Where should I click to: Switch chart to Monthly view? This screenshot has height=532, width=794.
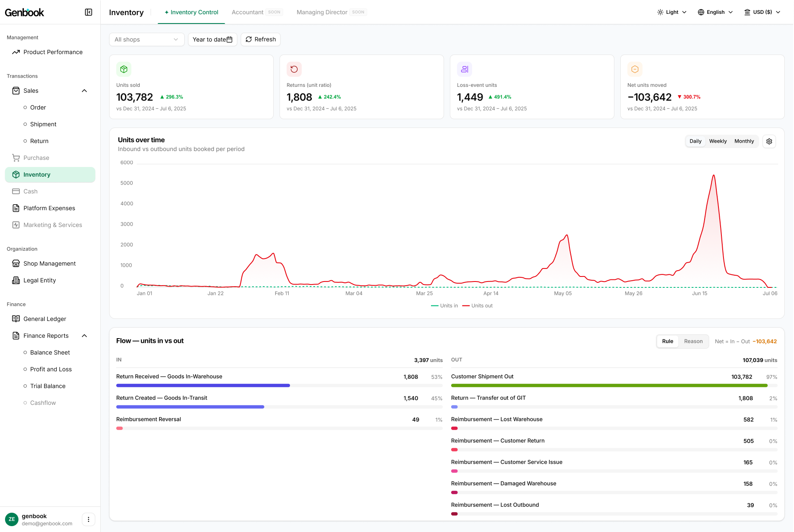coord(744,141)
